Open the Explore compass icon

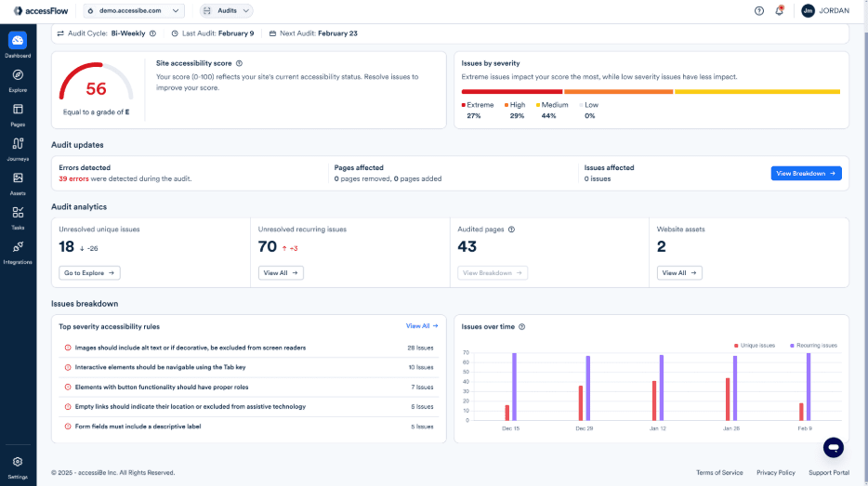pos(18,74)
